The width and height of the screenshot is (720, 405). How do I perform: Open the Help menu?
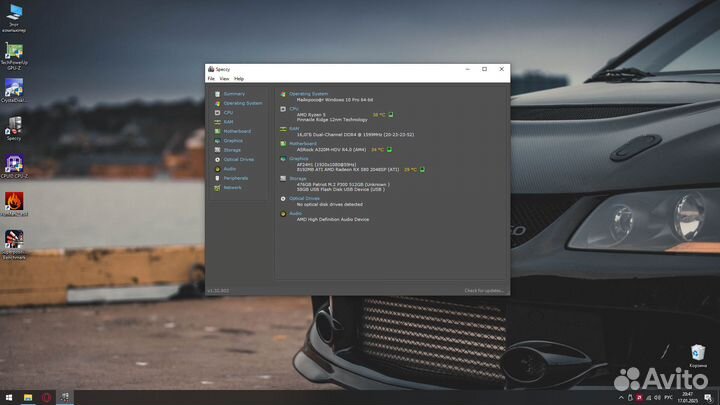pyautogui.click(x=239, y=78)
